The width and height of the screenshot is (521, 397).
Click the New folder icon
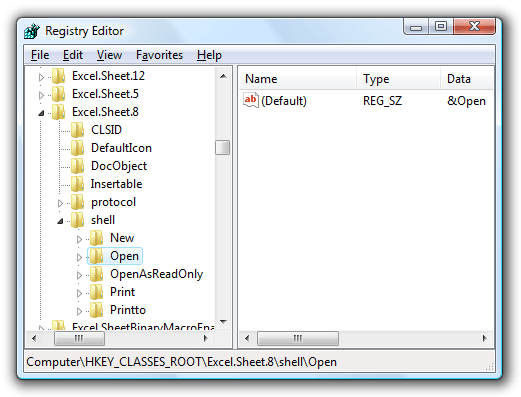coord(96,238)
